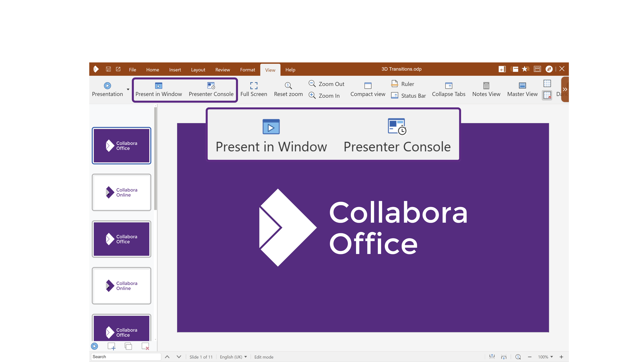Viewport: 644px width, 362px height.
Task: Open the File menu tab
Action: [x=132, y=70]
